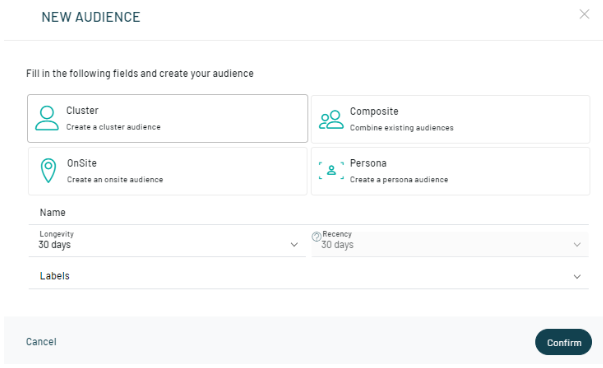The height and width of the screenshot is (368, 603).
Task: Click 'Create an onsite audience' text
Action: 115,180
